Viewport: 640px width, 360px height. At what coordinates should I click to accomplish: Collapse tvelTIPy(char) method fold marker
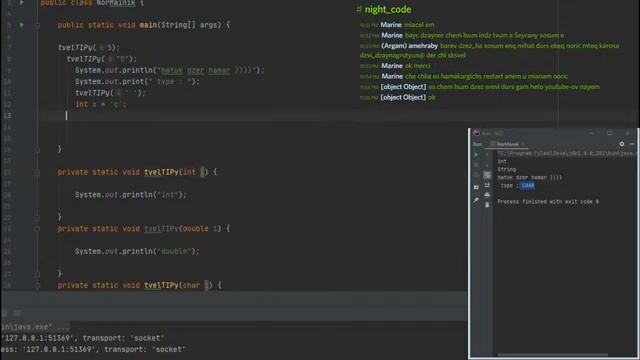37,285
